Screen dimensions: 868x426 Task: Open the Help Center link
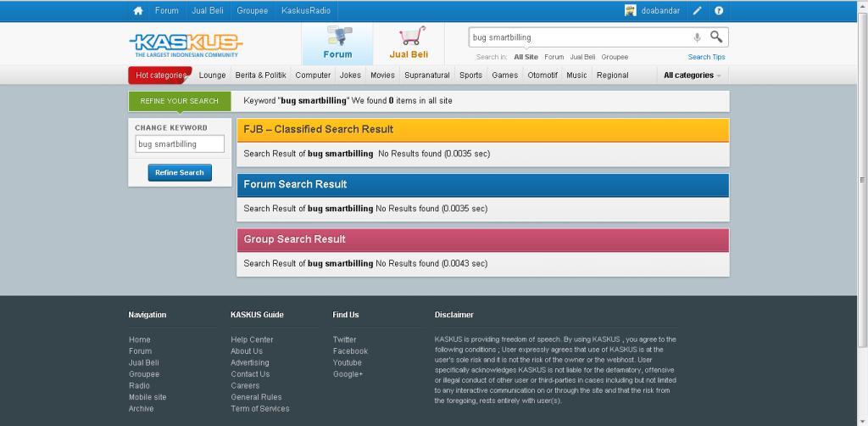[x=252, y=339]
